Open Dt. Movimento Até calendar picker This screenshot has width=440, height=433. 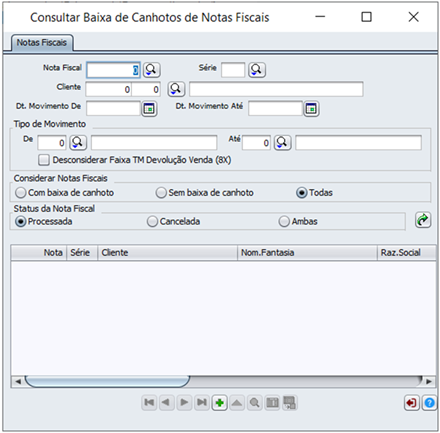(311, 109)
